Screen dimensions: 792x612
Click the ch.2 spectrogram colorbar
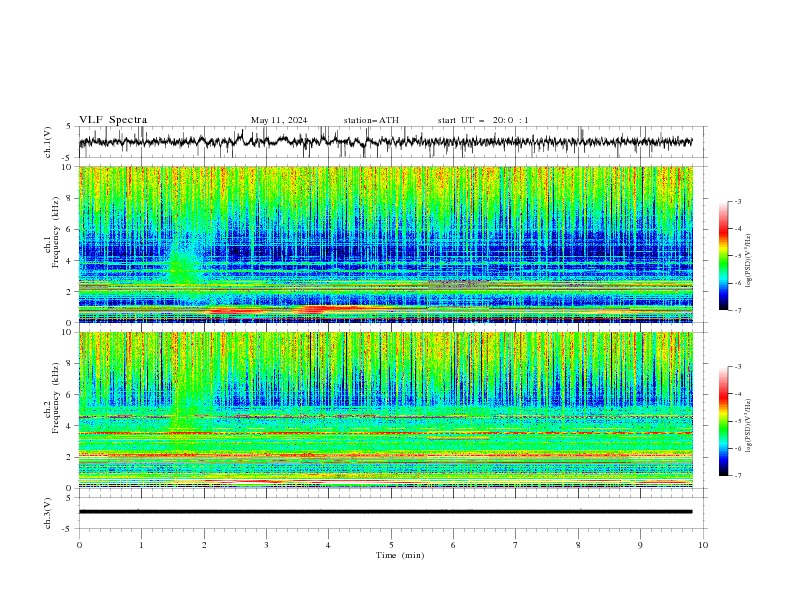[x=723, y=421]
